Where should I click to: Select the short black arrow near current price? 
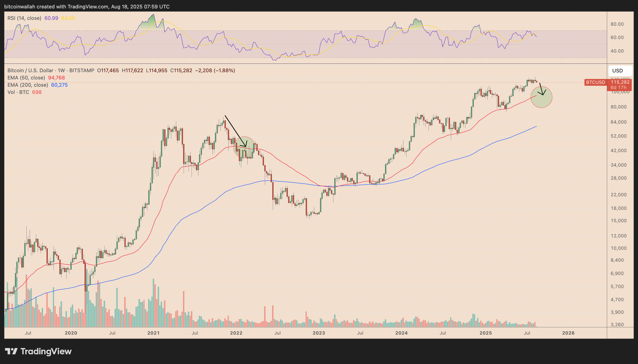tap(541, 89)
